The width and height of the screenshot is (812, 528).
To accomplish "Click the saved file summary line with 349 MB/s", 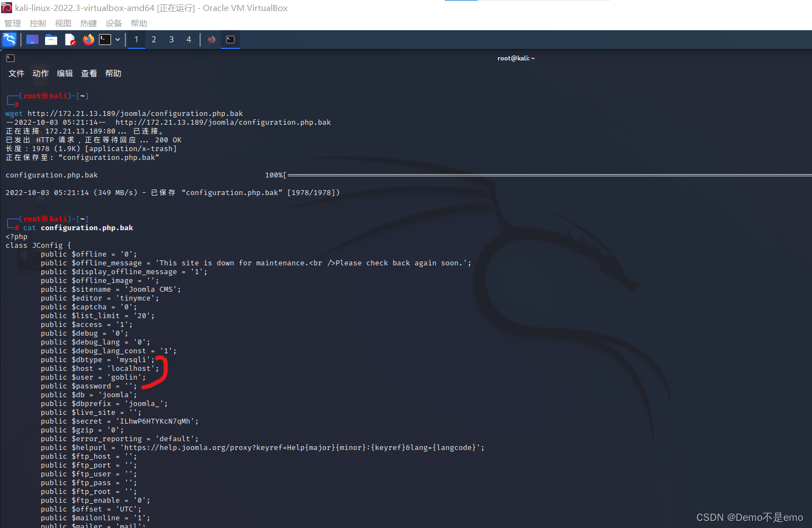I will pos(173,193).
